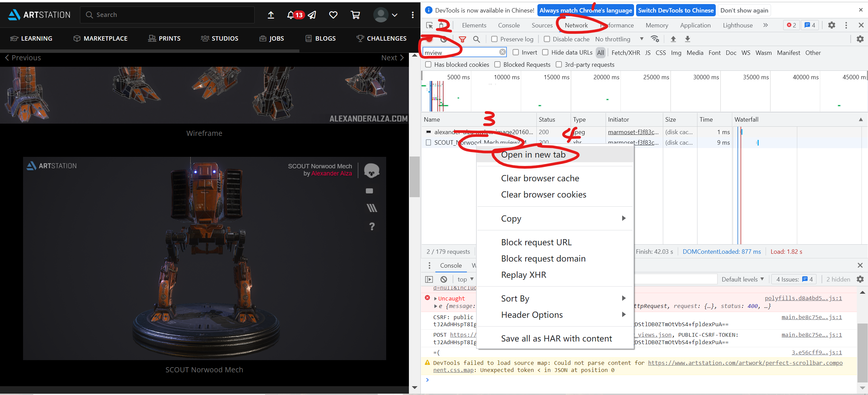Image resolution: width=868 pixels, height=395 pixels.
Task: Export HAR file (download arrow icon)
Action: [687, 39]
